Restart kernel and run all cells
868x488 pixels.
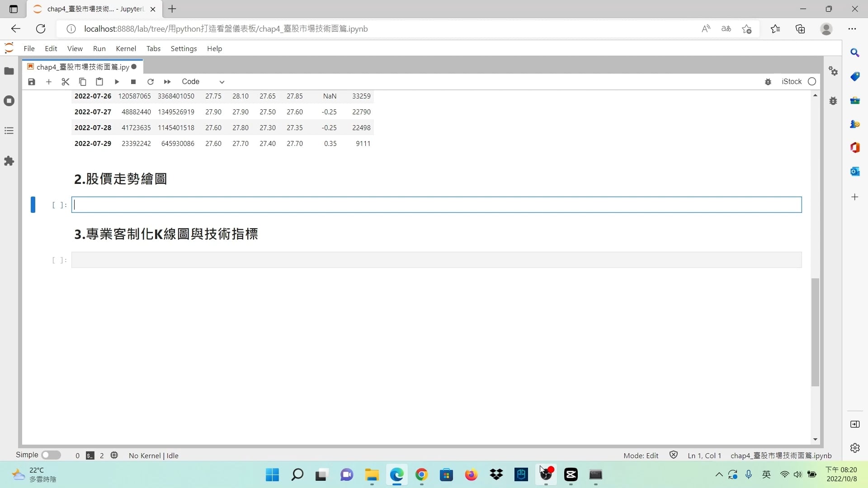pyautogui.click(x=167, y=82)
